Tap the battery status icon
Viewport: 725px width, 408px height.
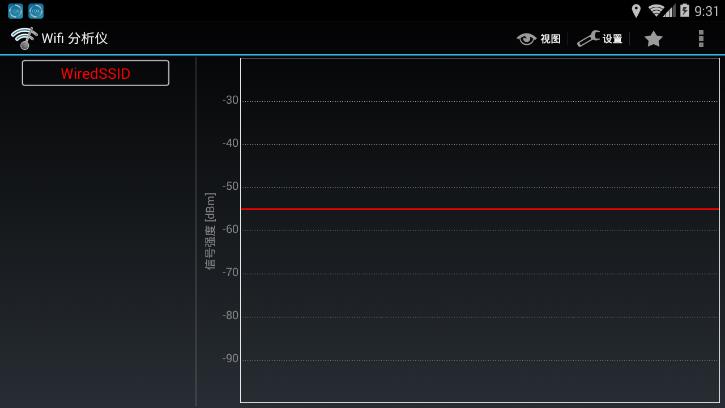684,11
